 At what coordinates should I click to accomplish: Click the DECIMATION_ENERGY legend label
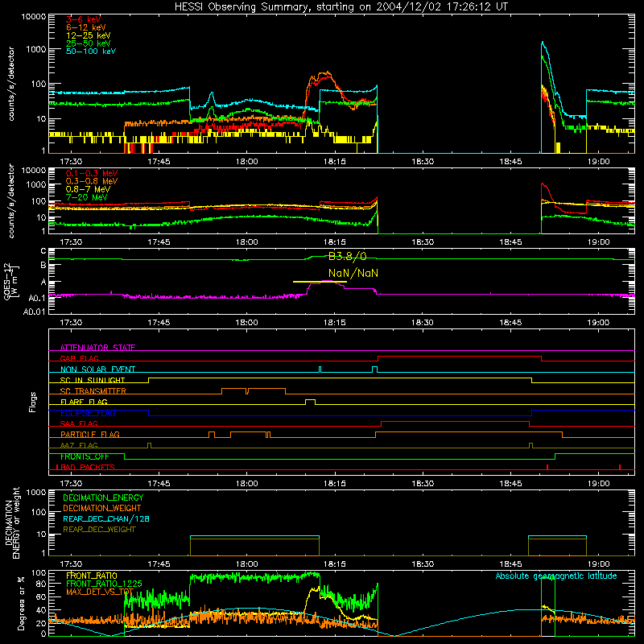[x=103, y=497]
